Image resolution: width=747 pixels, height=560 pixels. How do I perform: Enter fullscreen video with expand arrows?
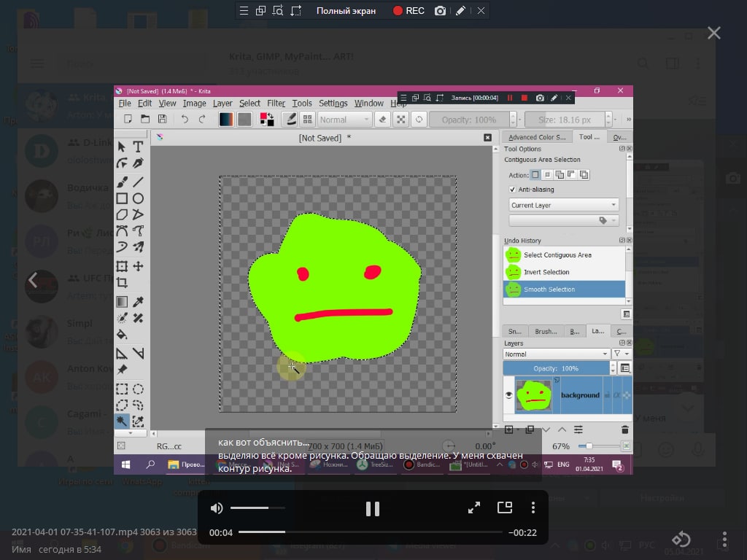point(474,507)
